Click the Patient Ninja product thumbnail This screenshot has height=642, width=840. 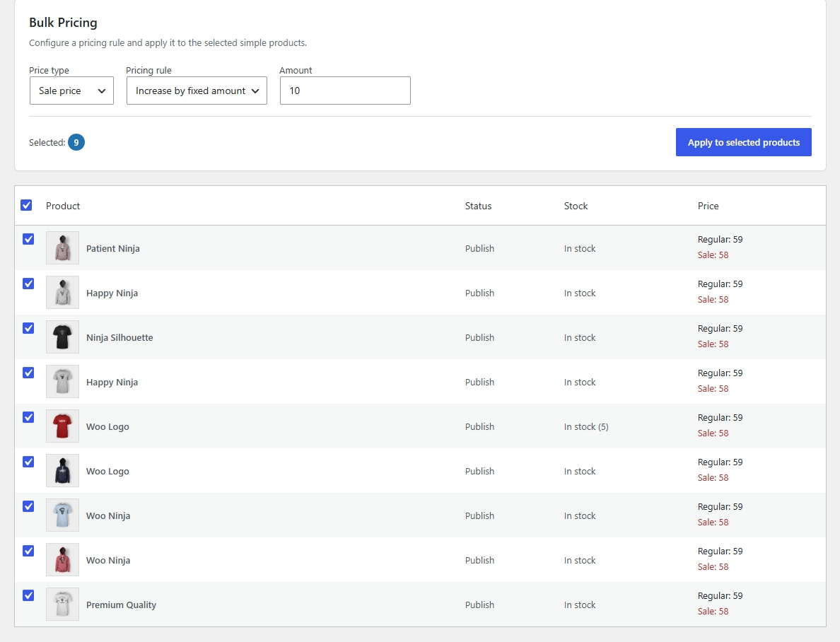(63, 248)
